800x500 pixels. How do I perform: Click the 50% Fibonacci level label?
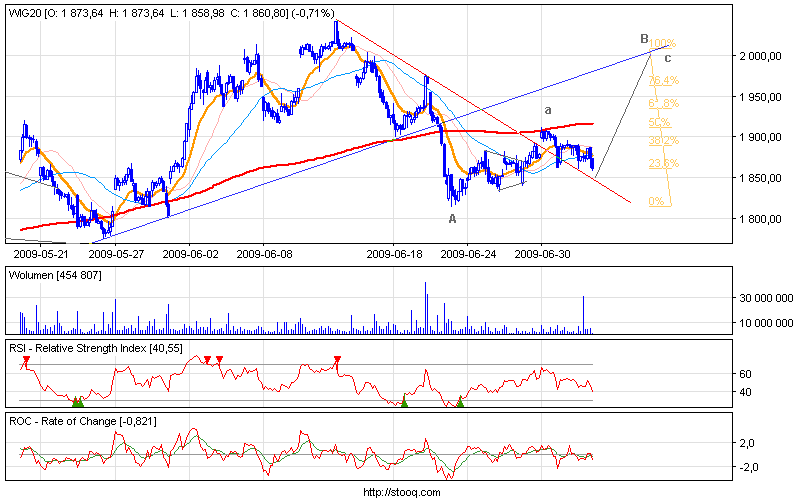(660, 122)
